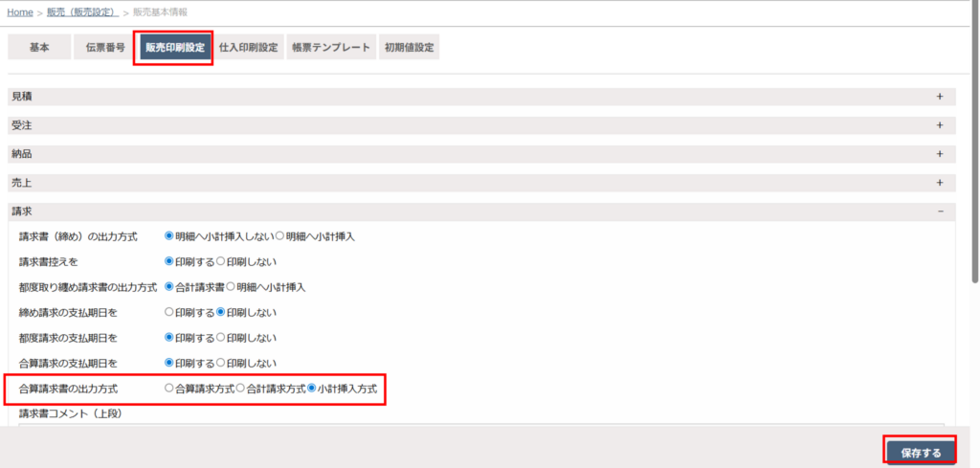Open the 販売（販売設定） breadcrumb link
This screenshot has height=468, width=980.
82,12
